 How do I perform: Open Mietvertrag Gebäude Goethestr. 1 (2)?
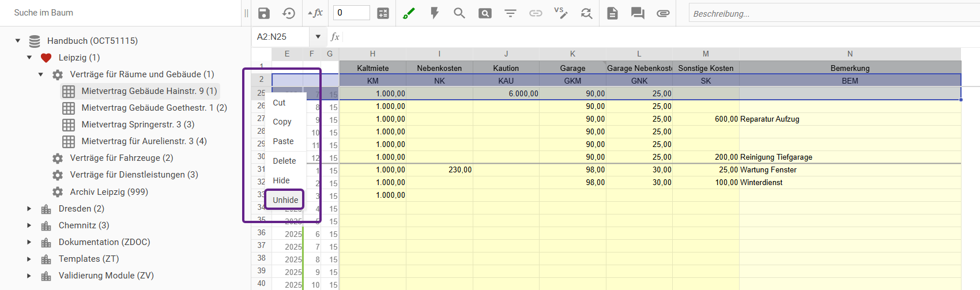[x=154, y=108]
